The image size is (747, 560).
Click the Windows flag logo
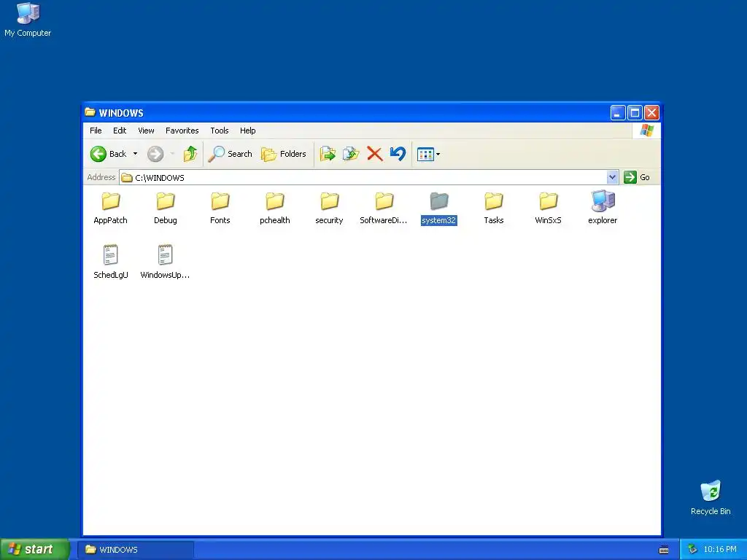point(646,131)
